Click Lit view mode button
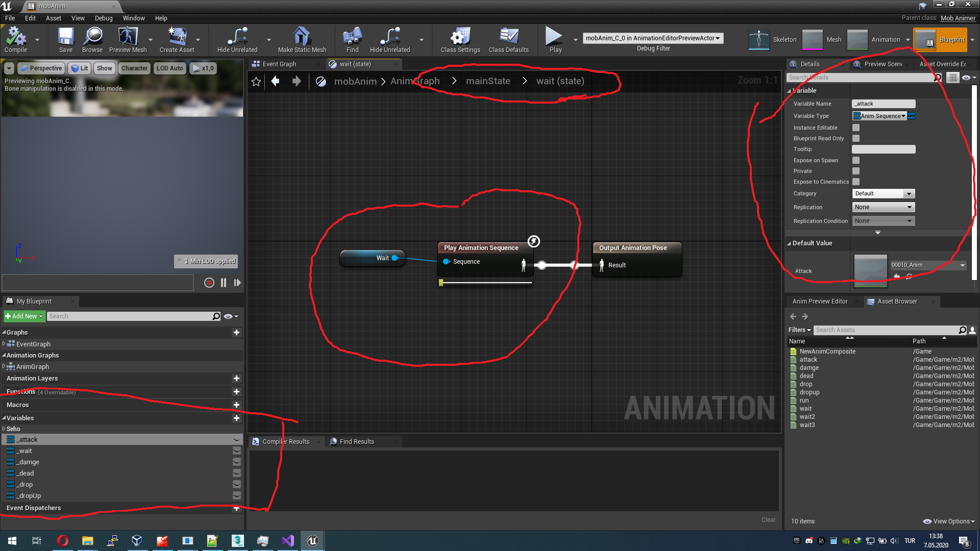Viewport: 980px width, 551px height. click(x=80, y=68)
